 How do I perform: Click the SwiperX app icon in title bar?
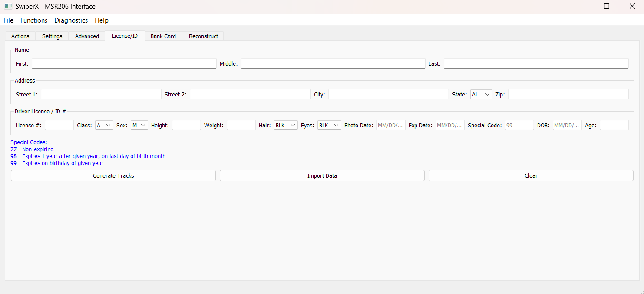coord(8,7)
